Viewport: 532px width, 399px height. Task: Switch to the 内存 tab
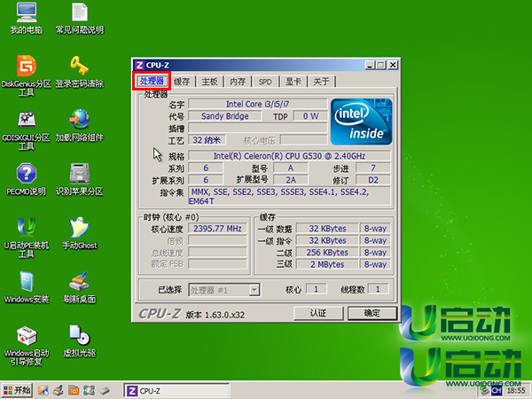pos(238,82)
